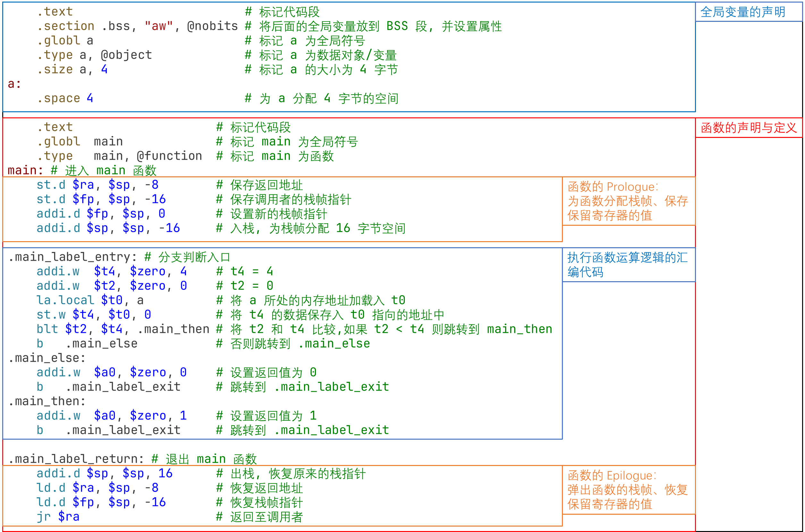This screenshot has height=532, width=805.
Task: Select the '.globl a' directive
Action: [x=65, y=41]
